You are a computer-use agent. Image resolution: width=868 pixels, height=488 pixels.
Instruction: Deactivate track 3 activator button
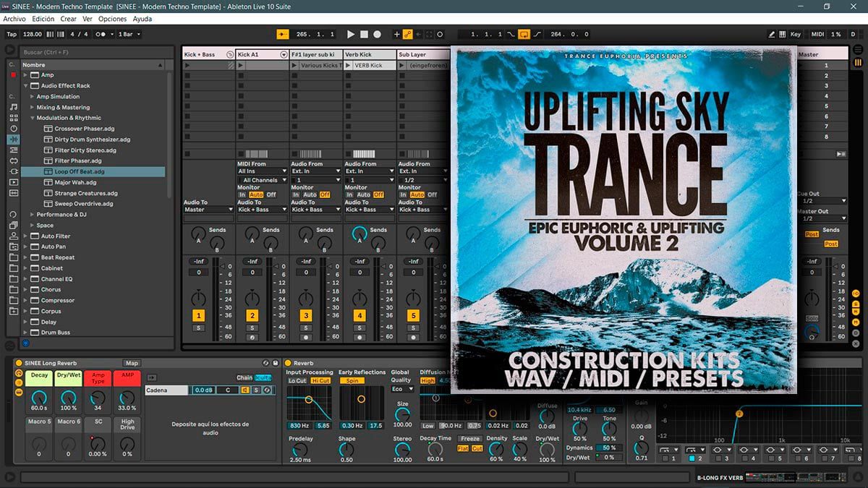(x=306, y=316)
